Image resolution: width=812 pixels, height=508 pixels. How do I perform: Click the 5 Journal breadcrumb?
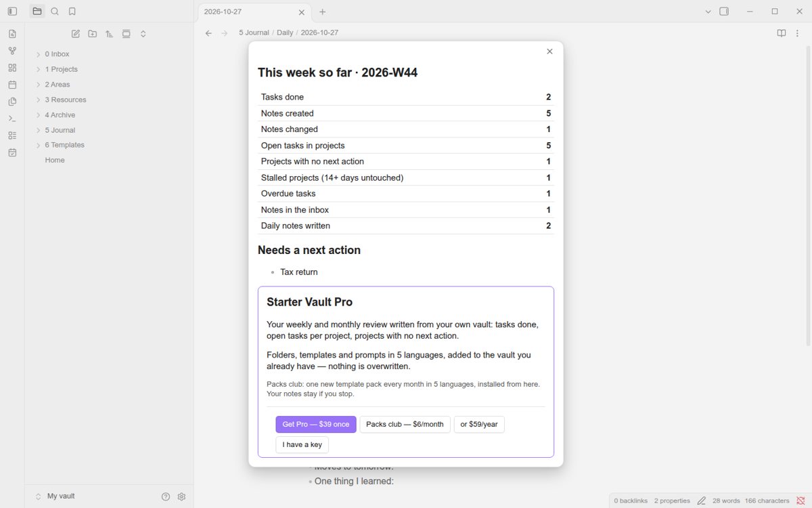click(x=254, y=33)
